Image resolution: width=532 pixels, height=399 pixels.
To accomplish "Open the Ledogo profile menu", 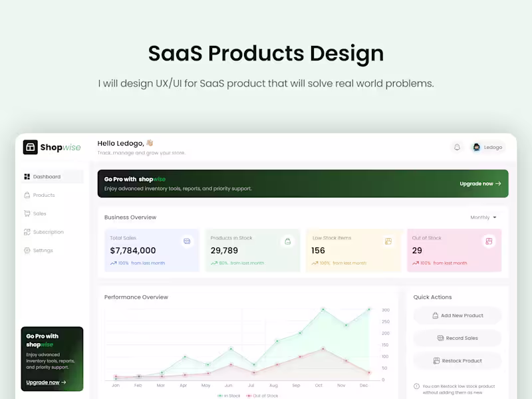I will pos(487,147).
